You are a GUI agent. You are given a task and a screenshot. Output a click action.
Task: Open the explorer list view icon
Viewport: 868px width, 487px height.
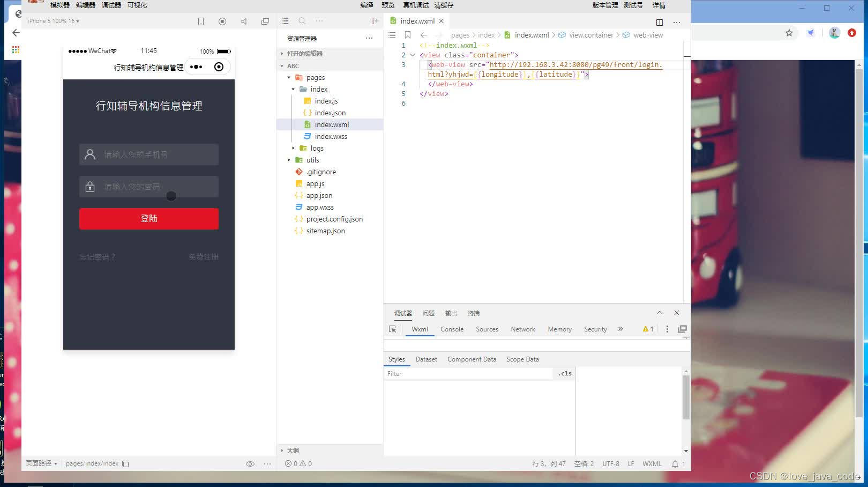pos(285,21)
